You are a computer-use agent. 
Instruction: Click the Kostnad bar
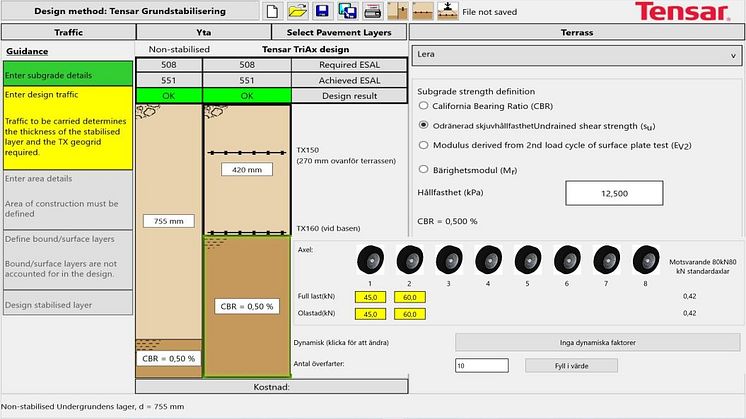tap(271, 387)
